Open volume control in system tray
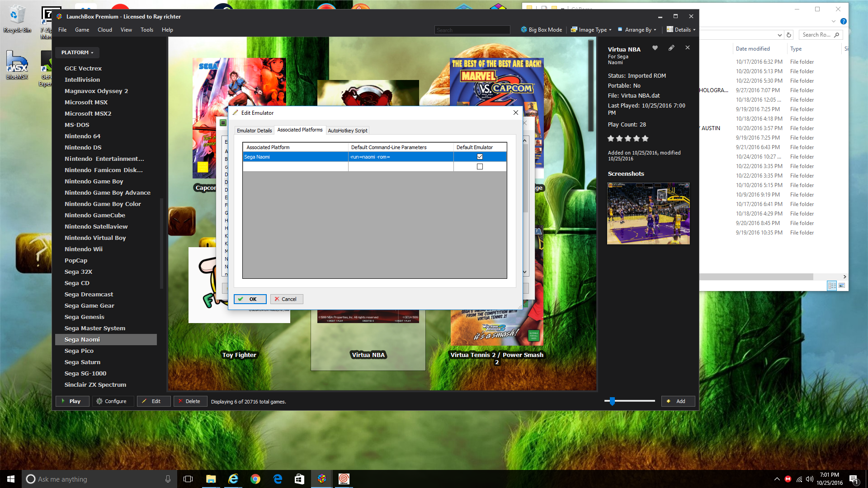Screen dimensions: 868x488 click(x=809, y=479)
